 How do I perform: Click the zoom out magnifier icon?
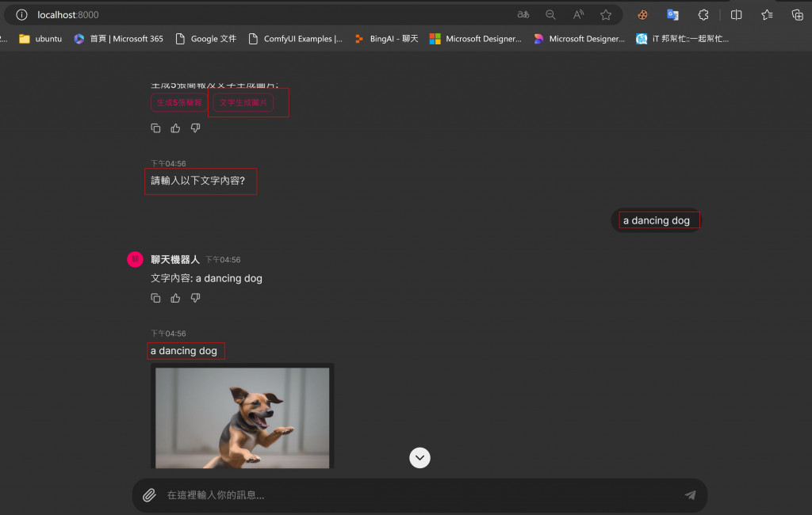pos(550,14)
